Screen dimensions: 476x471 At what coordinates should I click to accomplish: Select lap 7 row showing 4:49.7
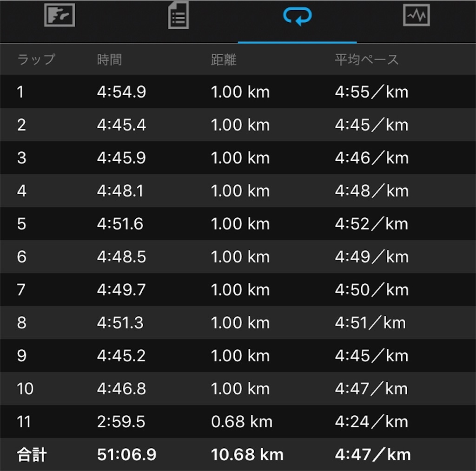[238, 290]
